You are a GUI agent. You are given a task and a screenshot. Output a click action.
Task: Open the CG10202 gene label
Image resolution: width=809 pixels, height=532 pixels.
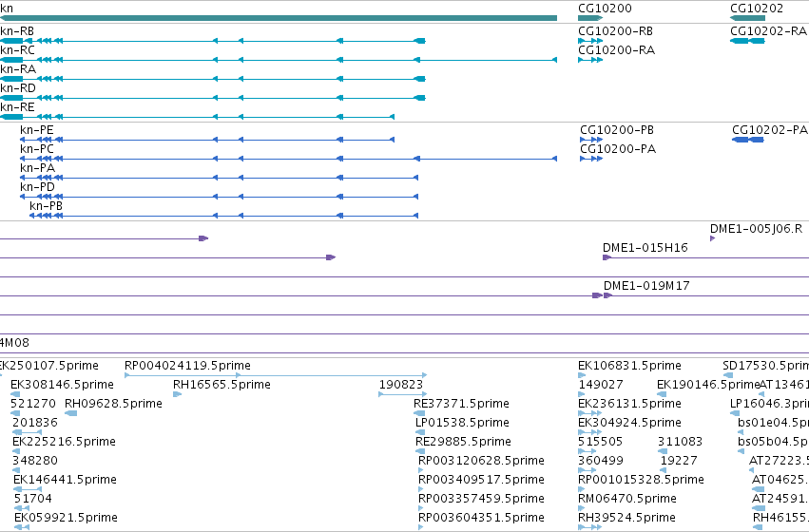pyautogui.click(x=757, y=9)
